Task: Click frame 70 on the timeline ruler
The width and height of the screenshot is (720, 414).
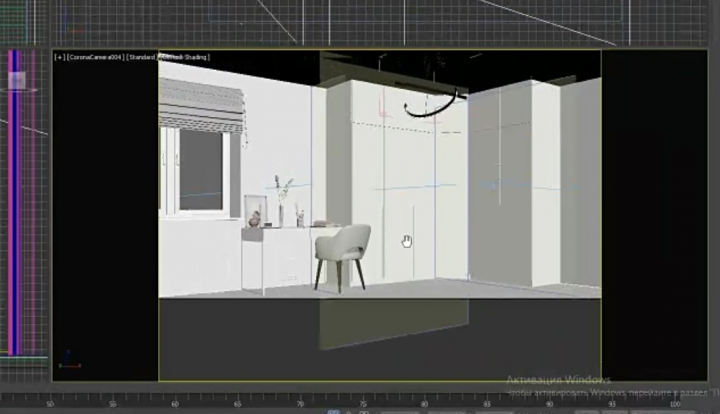Action: pos(300,404)
